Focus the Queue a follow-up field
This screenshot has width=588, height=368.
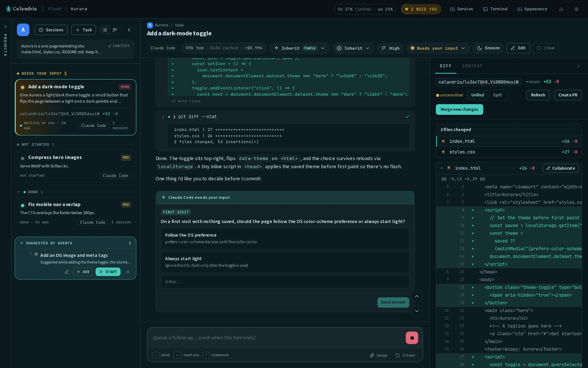(277, 338)
